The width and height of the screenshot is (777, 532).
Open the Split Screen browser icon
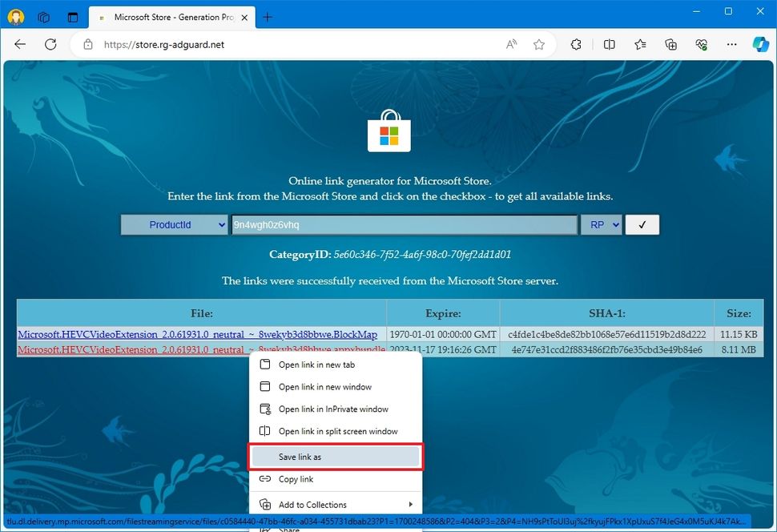tap(610, 44)
